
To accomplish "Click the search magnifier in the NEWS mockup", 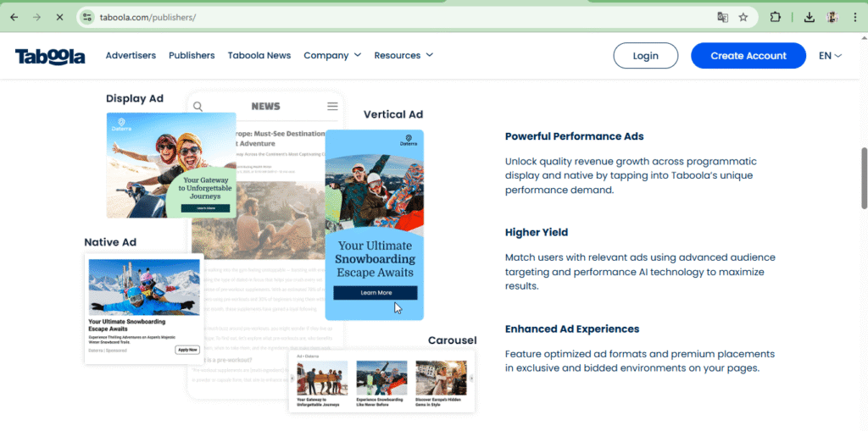I will click(198, 106).
